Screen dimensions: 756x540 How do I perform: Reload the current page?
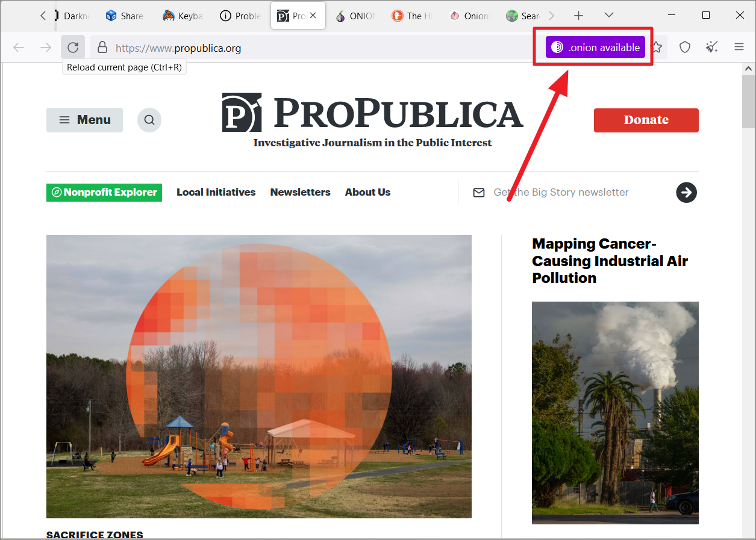(73, 47)
